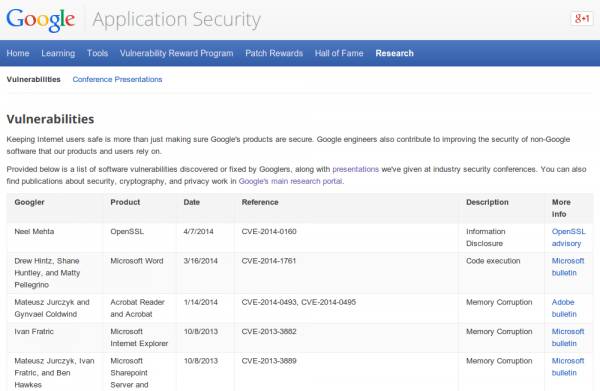Switch to the Vulnerabilities sub-tab
The height and width of the screenshot is (391, 600).
pyautogui.click(x=34, y=79)
